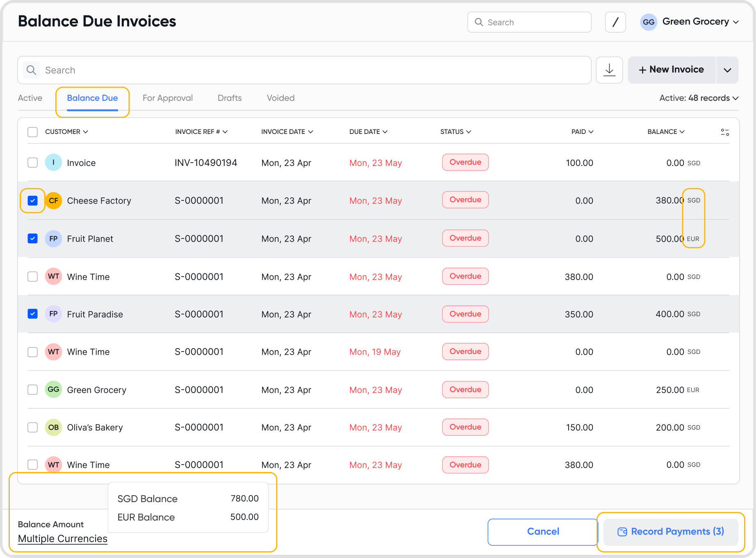Click the slash shortcut icon in header
Screen dimensions: 756x558
coord(615,22)
